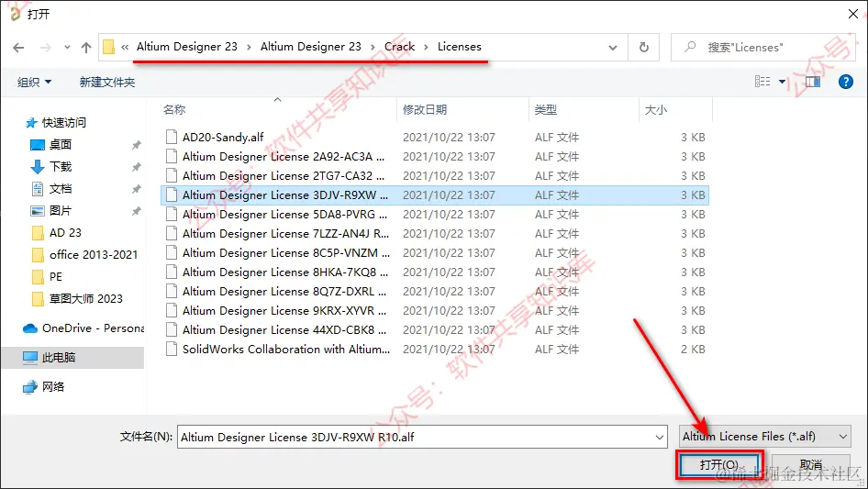Screen dimensions: 868x489
Task: Click file icon of SolidWorks Collaboration row
Action: [x=172, y=349]
